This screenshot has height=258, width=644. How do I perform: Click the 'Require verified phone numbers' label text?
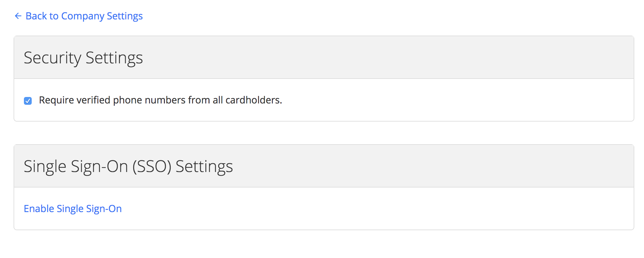tap(160, 100)
